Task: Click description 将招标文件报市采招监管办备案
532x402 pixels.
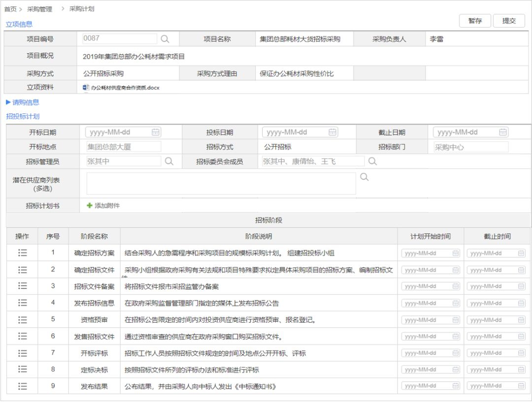Action: coord(172,287)
